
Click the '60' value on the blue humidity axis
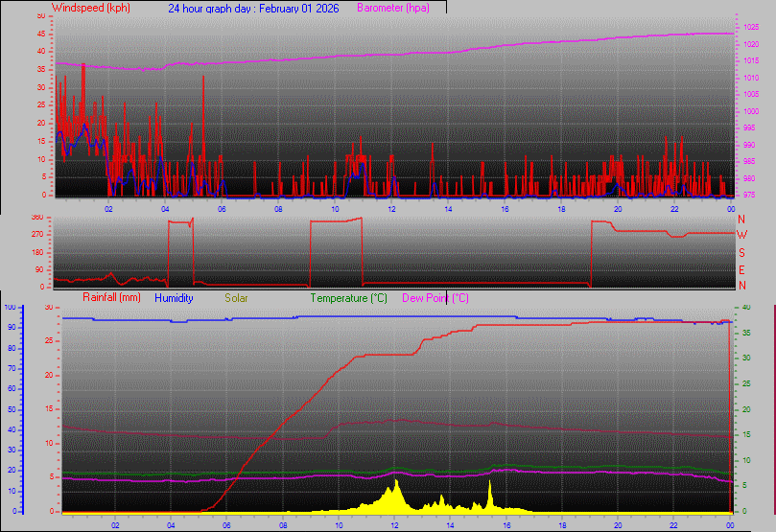pyautogui.click(x=12, y=389)
